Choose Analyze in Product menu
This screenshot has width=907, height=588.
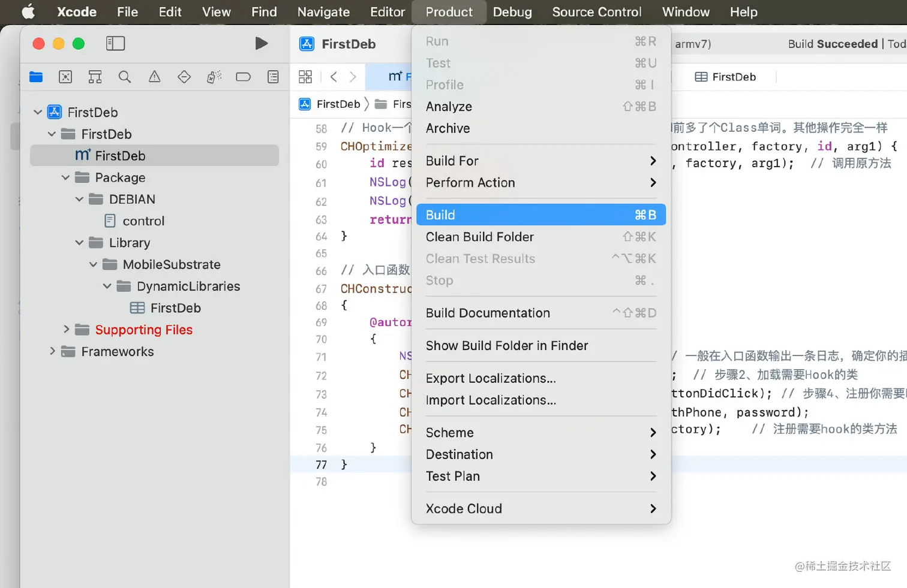tap(541, 107)
